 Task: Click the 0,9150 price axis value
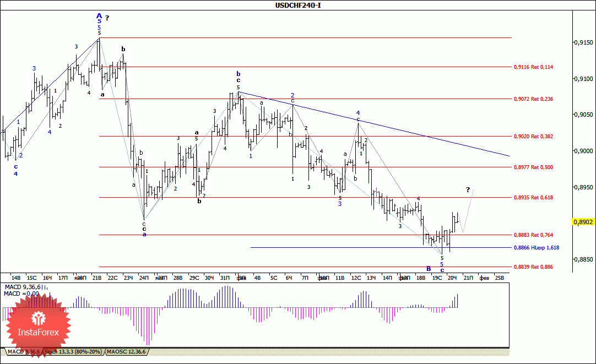click(x=584, y=42)
